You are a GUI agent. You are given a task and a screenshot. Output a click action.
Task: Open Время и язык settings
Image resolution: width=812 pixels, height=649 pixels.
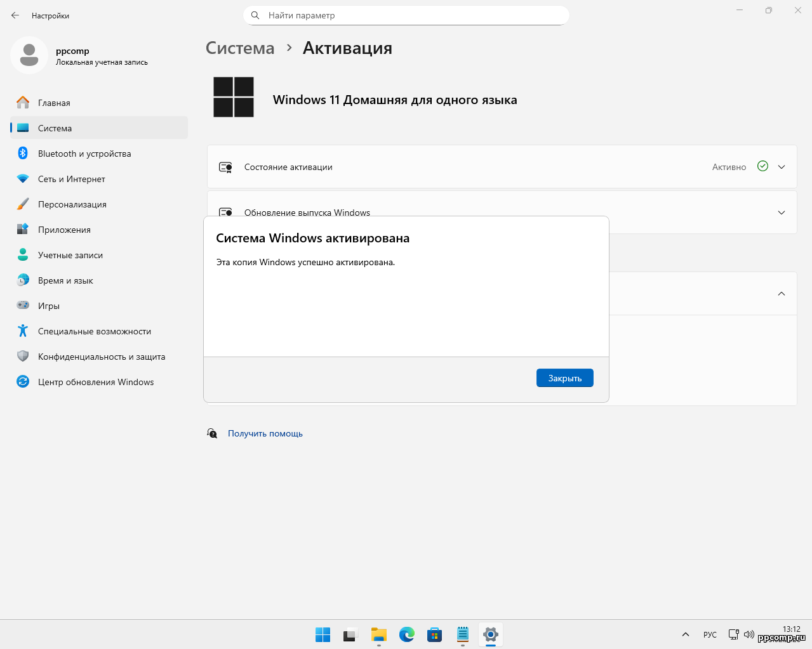click(x=65, y=280)
